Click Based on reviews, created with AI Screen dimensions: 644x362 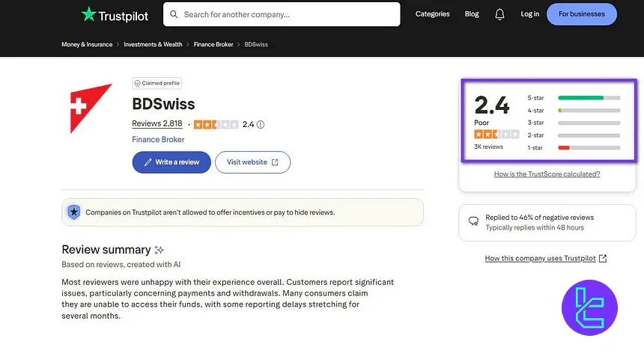tap(121, 264)
